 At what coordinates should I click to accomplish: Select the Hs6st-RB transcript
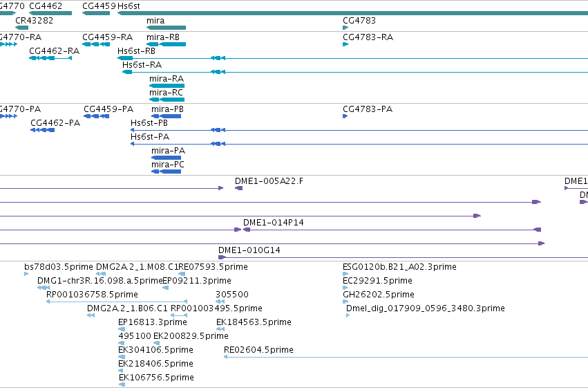point(352,58)
